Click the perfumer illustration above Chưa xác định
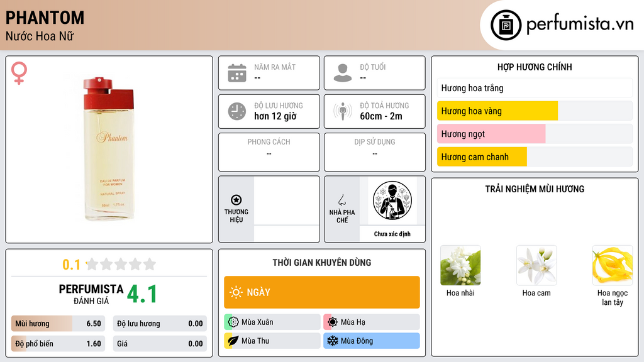Viewport: 644px width, 362px height. coord(392,200)
